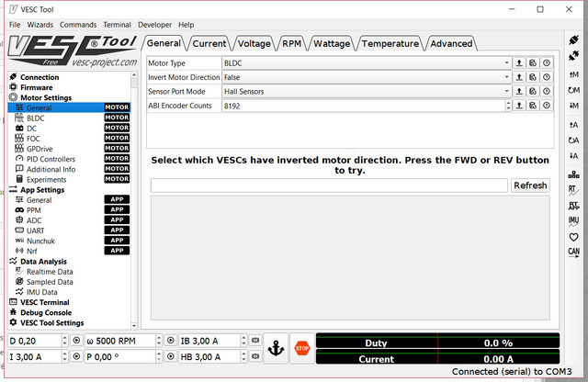Switch to the Current tab

coord(209,43)
